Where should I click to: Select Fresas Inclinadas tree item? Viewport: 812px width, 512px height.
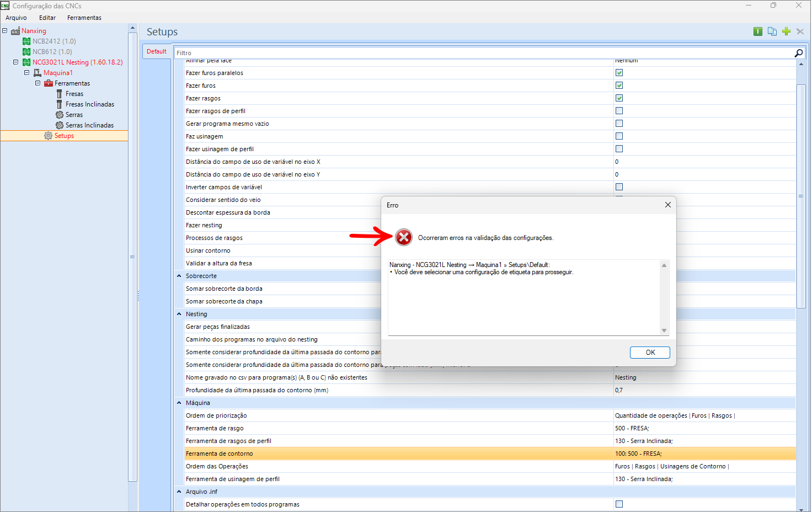[90, 104]
